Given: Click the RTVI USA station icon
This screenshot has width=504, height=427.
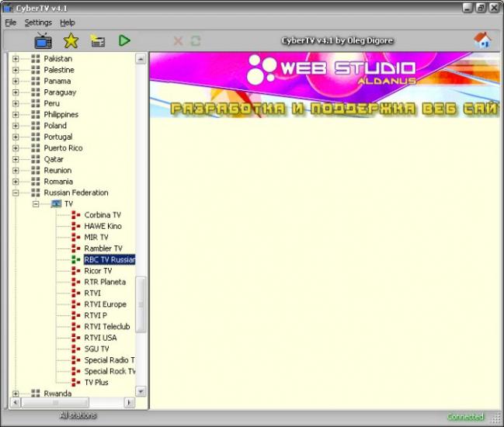Looking at the screenshot, I should pos(76,338).
